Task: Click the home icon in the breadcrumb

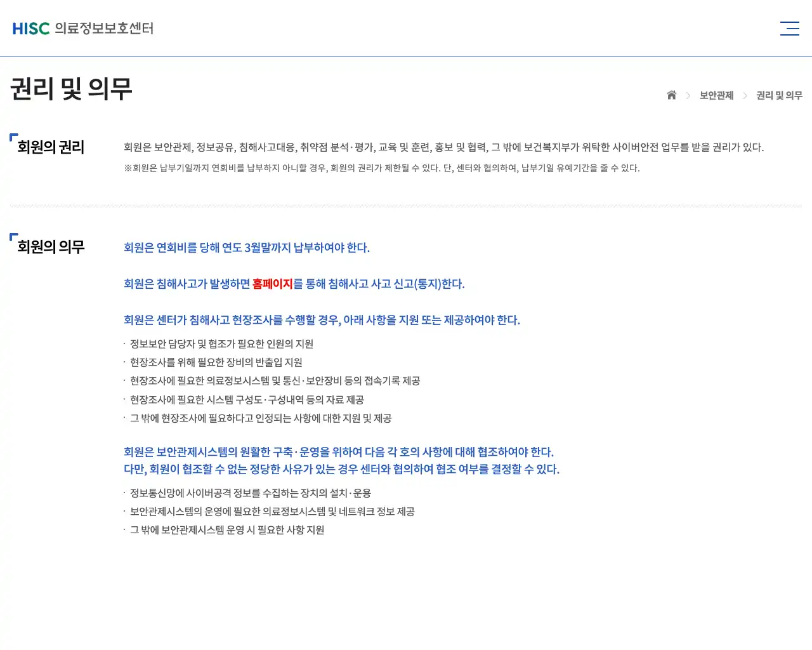Action: click(671, 95)
